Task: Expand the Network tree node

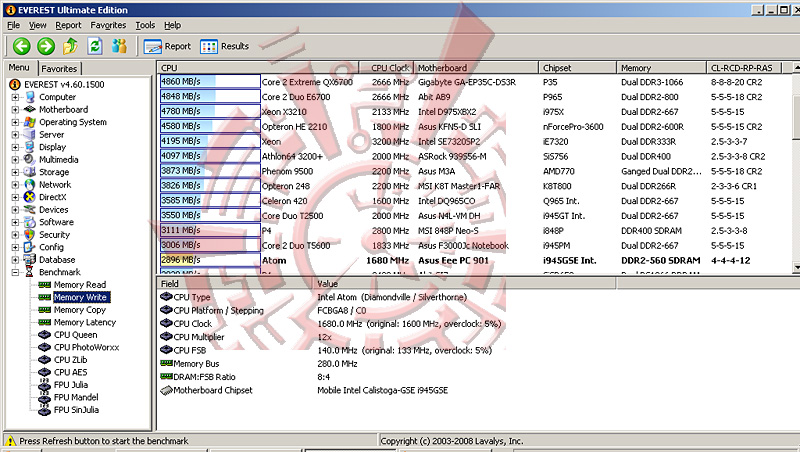Action: (15, 185)
